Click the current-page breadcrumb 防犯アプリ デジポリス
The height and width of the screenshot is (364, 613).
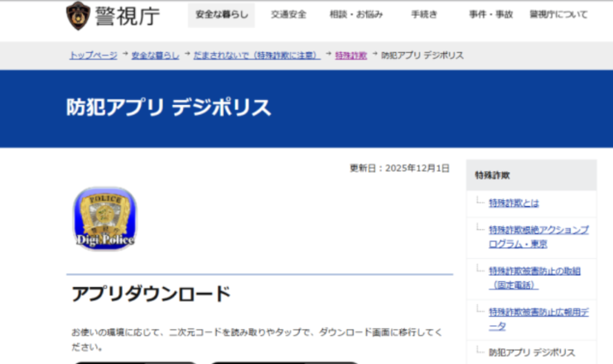pos(422,55)
